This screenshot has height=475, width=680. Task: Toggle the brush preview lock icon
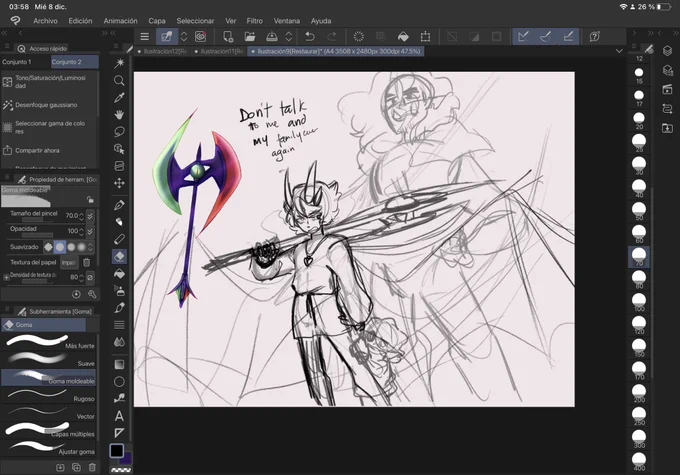pos(90,200)
